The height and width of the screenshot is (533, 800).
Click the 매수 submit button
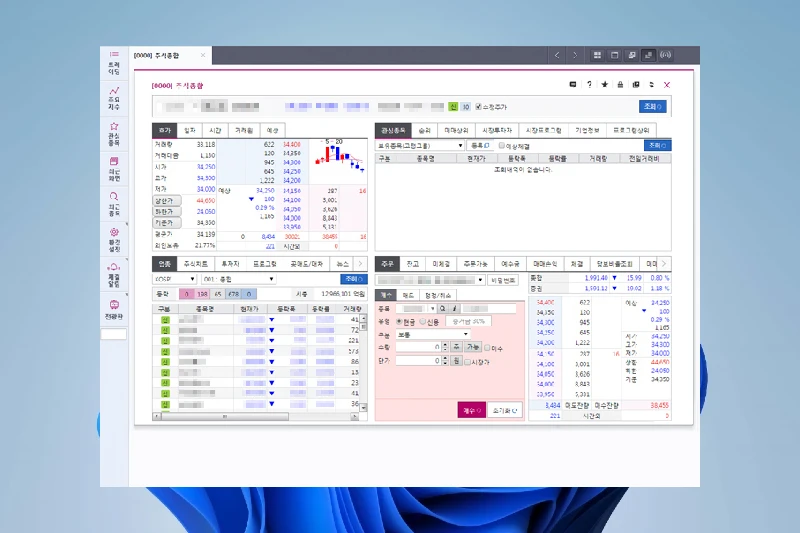point(471,409)
